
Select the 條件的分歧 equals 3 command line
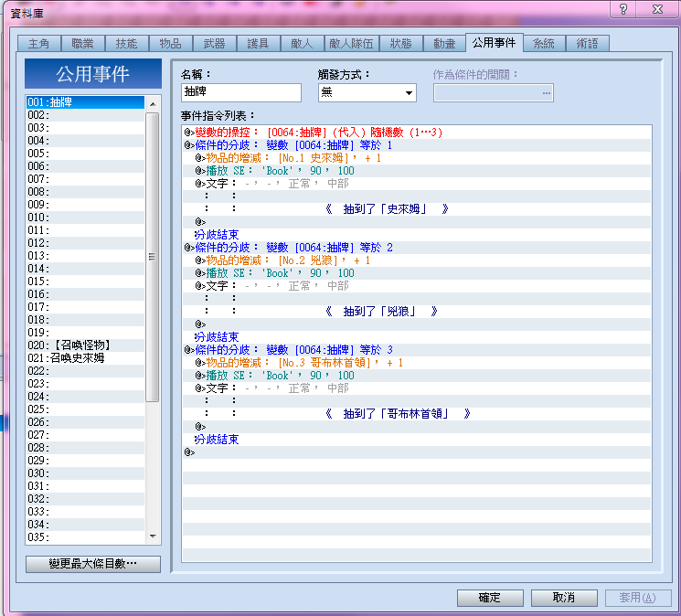click(417, 350)
